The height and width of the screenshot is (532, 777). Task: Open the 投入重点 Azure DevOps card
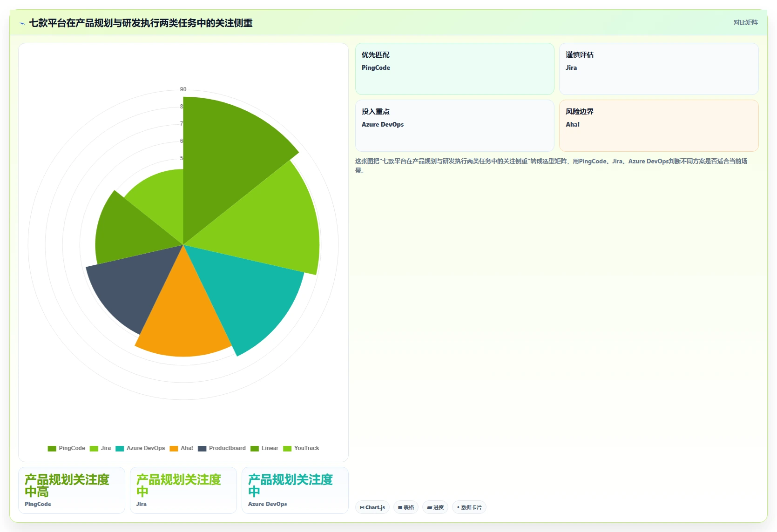click(x=454, y=126)
